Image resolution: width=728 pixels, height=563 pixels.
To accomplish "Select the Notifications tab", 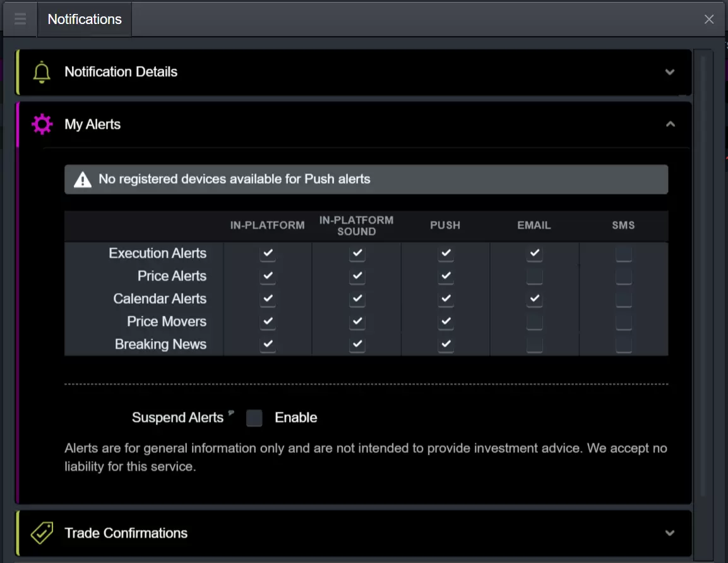I will [85, 20].
